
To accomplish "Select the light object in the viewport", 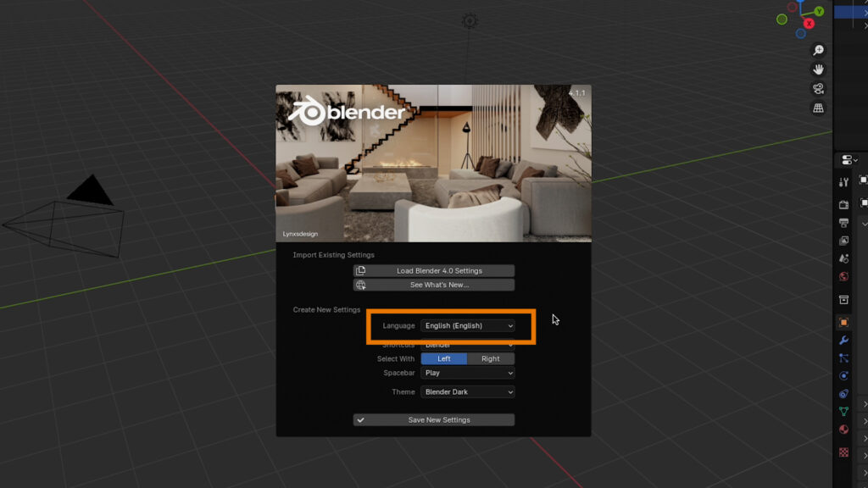I will click(470, 21).
